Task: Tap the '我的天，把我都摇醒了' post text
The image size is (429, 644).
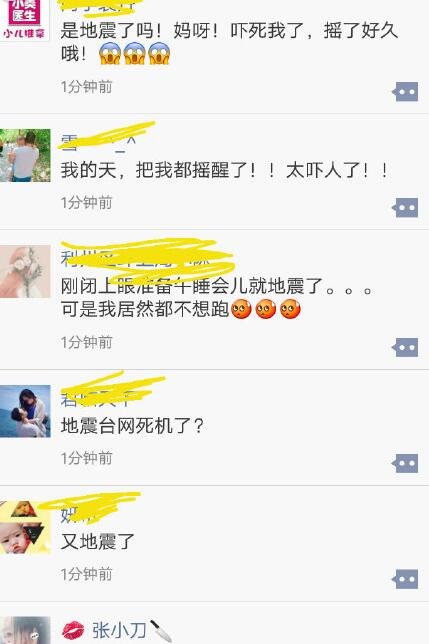Action: coord(224,170)
